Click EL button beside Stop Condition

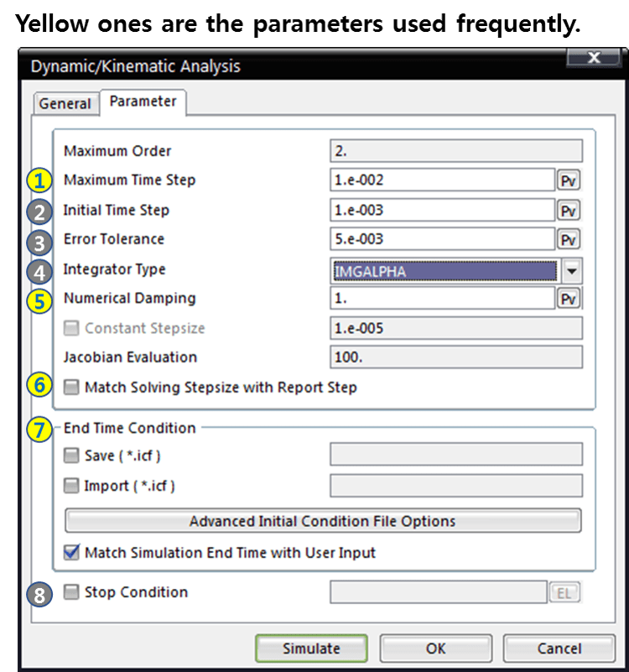click(x=564, y=592)
